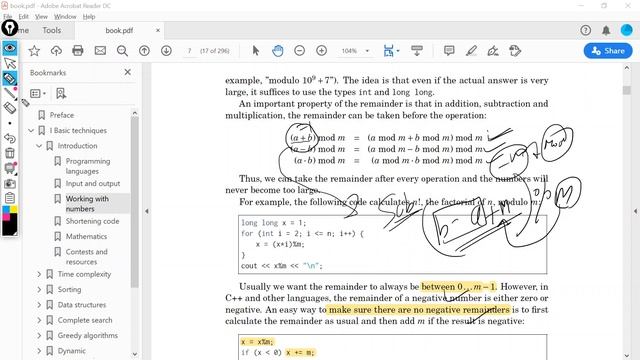Open the Edit menu
This screenshot has width=640, height=360.
pos(23,17)
